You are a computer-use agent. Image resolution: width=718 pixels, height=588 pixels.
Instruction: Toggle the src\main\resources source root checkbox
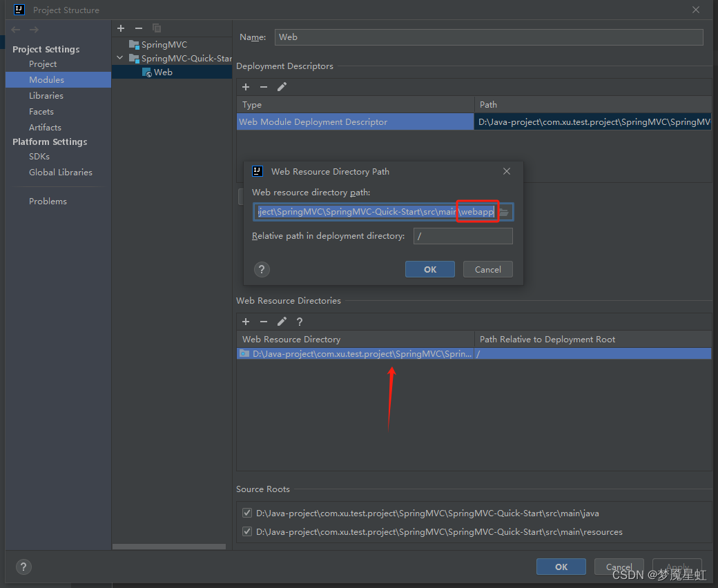coord(247,531)
